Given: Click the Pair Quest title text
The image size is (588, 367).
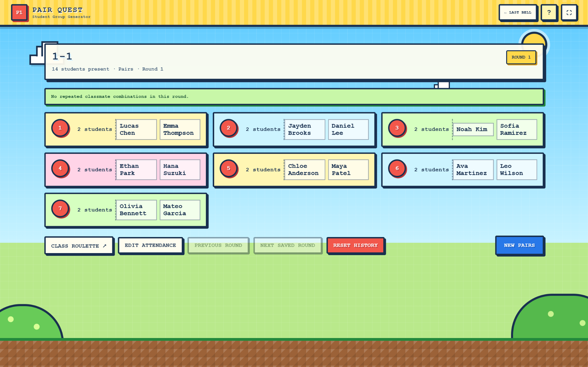Looking at the screenshot, I should tap(57, 10).
